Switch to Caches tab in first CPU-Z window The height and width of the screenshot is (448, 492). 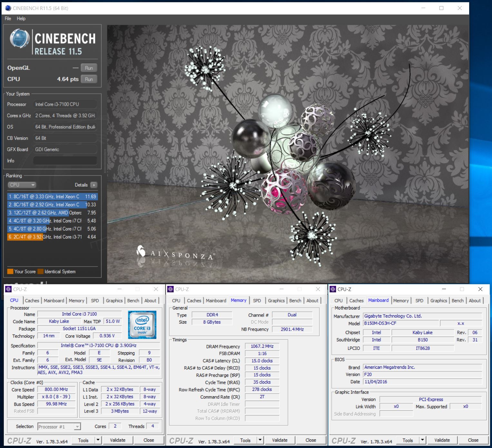pos(32,301)
